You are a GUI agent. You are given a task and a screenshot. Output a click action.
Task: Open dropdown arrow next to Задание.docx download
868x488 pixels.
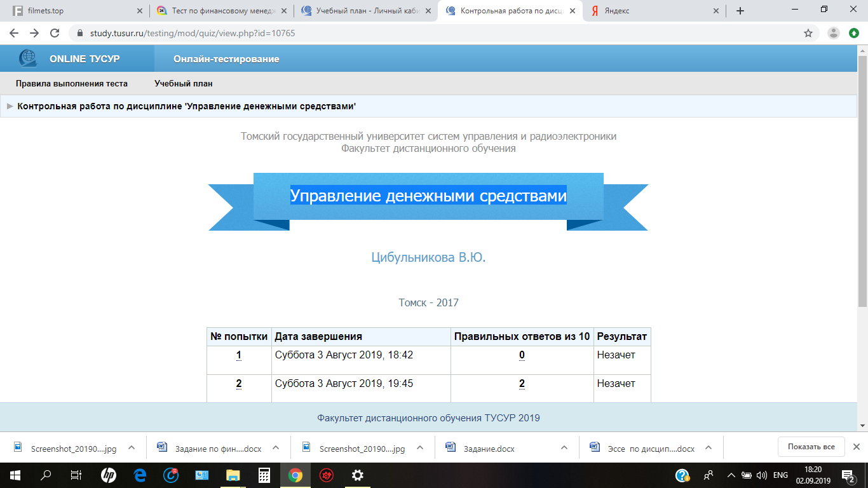(564, 447)
